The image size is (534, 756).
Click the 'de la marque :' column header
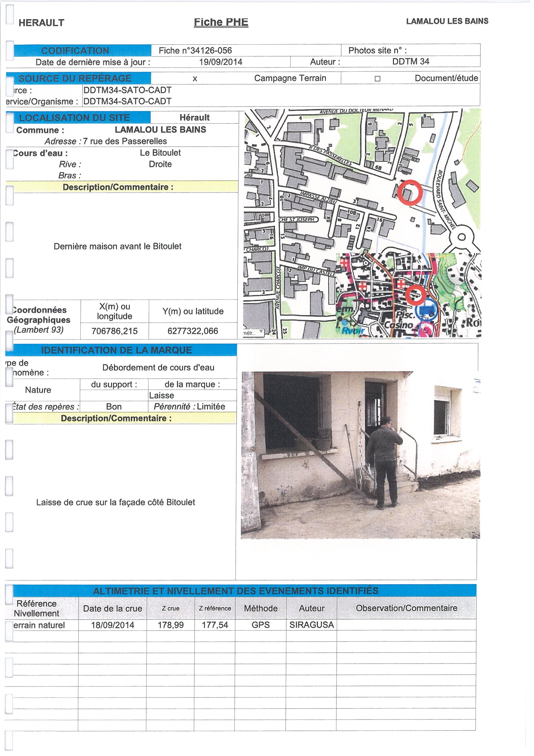(194, 387)
